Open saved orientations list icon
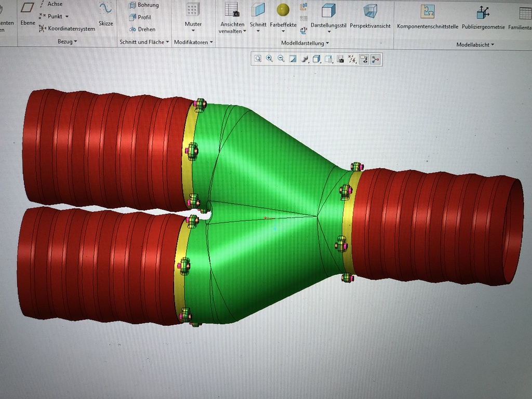 [x=328, y=59]
